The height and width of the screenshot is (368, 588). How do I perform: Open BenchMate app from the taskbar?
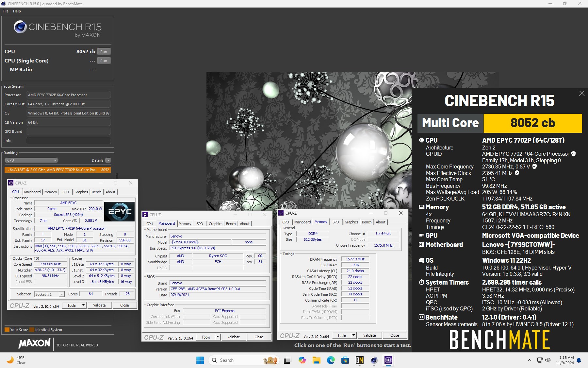(x=359, y=360)
